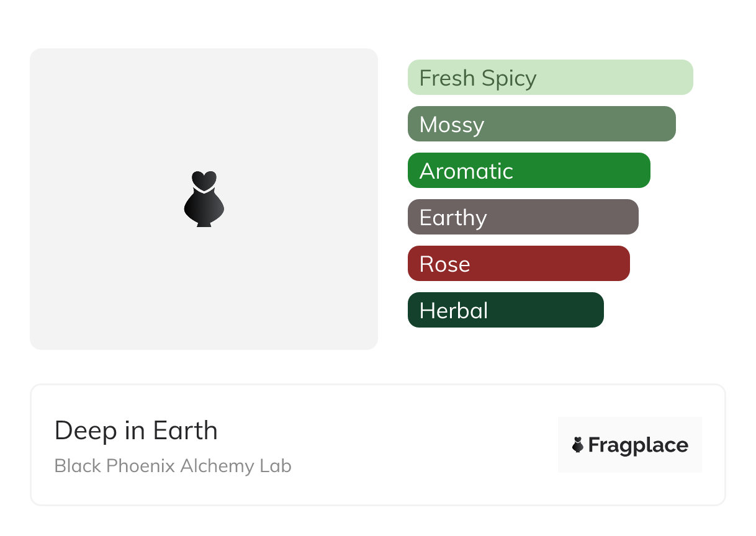Click the 'Fresh Spicy' text label

point(477,78)
